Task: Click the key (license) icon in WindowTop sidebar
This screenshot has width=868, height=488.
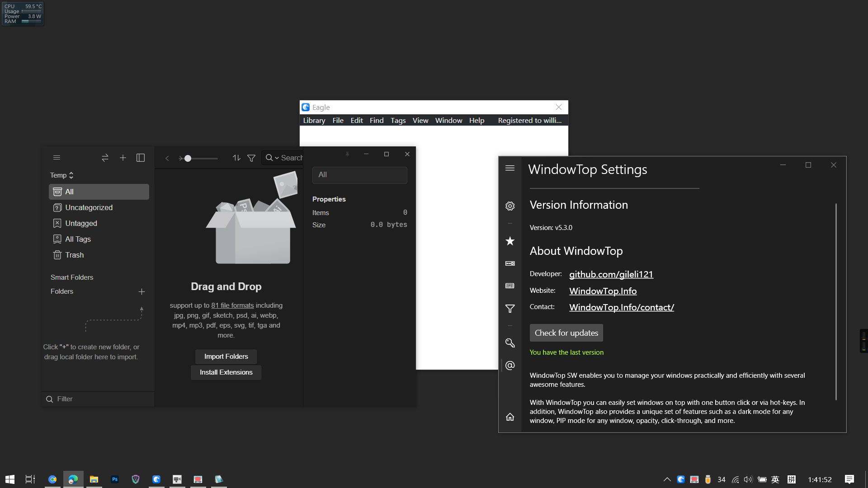Action: click(x=510, y=343)
